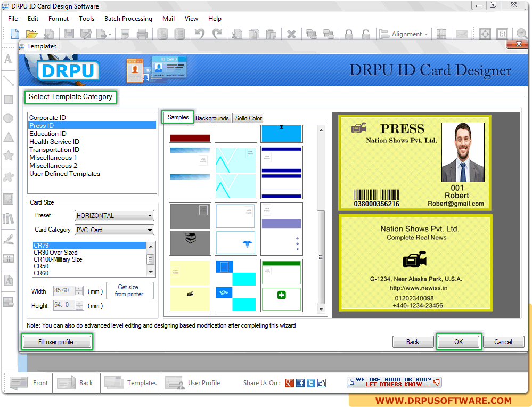This screenshot has height=407, width=532.
Task: Click the 1:1 actual size icon
Action: pos(502,34)
